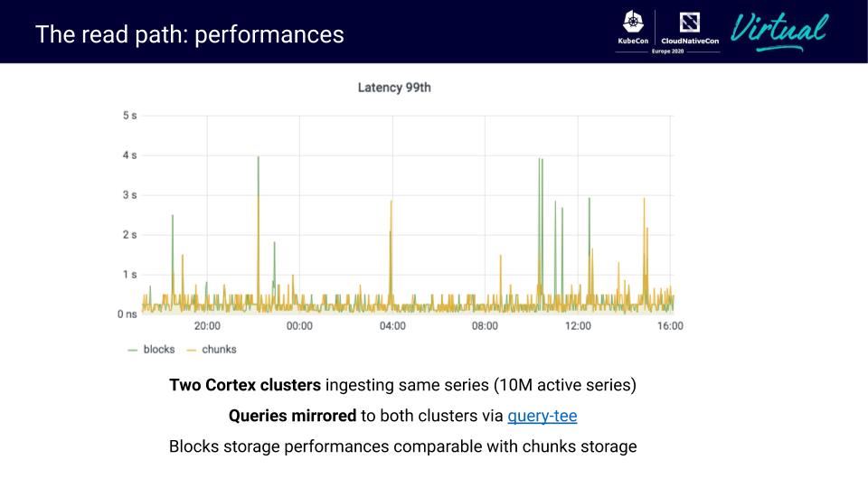Toggle the chunks legend series
This screenshot has height=488, width=868.
coord(219,349)
